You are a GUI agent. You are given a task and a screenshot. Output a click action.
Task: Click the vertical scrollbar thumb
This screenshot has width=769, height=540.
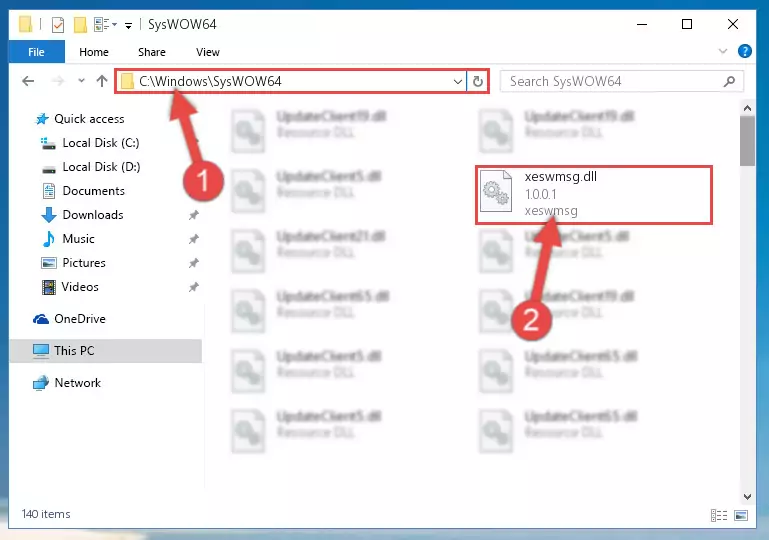pyautogui.click(x=747, y=141)
